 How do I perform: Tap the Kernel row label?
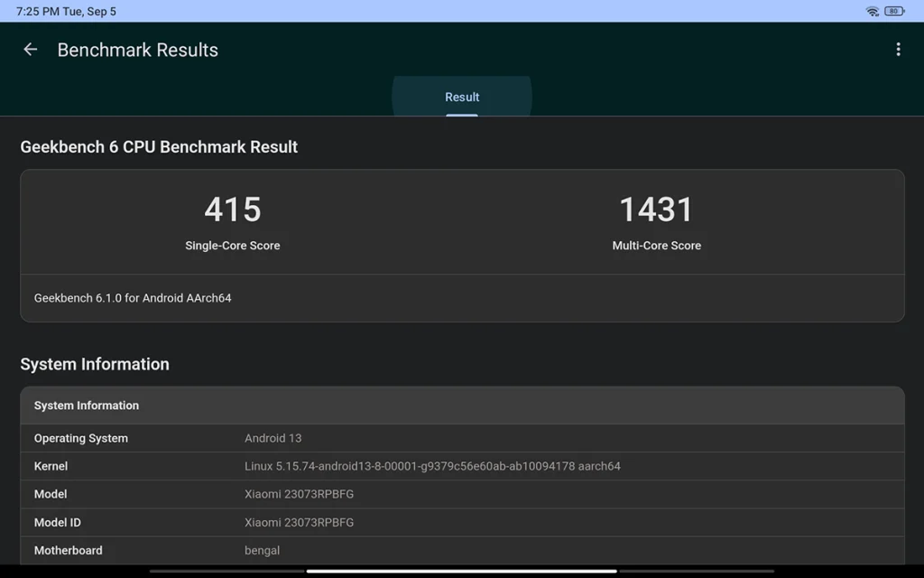pos(51,466)
